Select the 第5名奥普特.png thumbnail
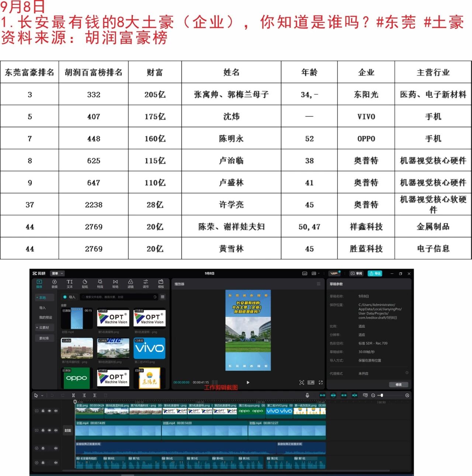472x476 pixels. click(x=113, y=318)
